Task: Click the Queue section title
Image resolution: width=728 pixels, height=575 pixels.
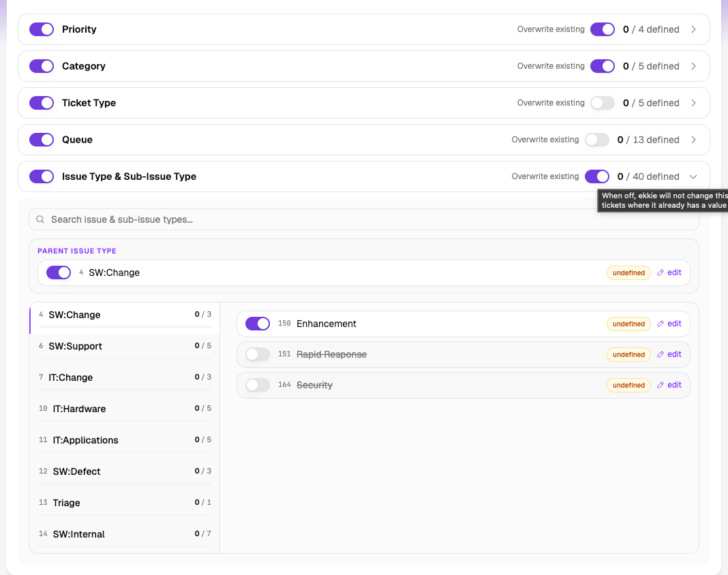Action: [x=77, y=140]
